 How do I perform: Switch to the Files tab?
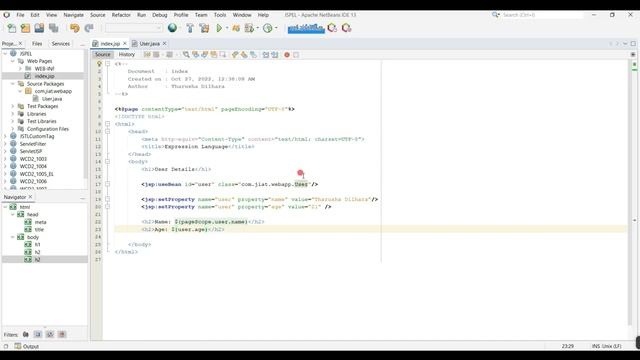coord(37,43)
